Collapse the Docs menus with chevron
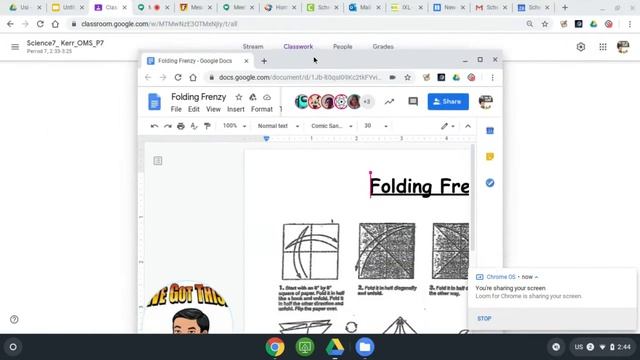This screenshot has height=360, width=640. pos(468,126)
